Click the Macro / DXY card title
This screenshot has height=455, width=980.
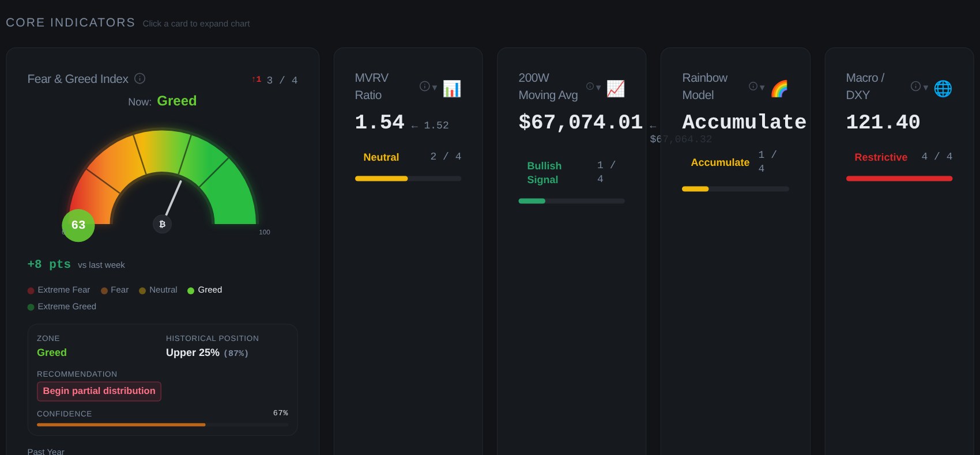tap(865, 86)
